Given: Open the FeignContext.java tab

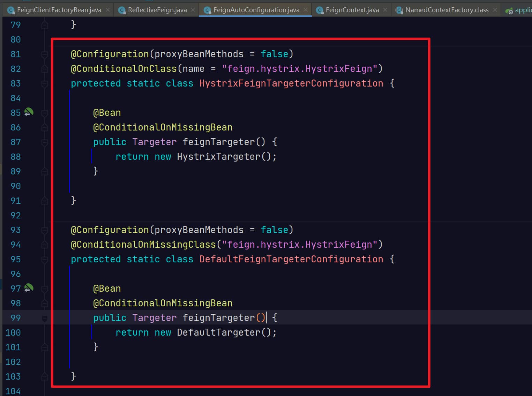Looking at the screenshot, I should (x=352, y=10).
